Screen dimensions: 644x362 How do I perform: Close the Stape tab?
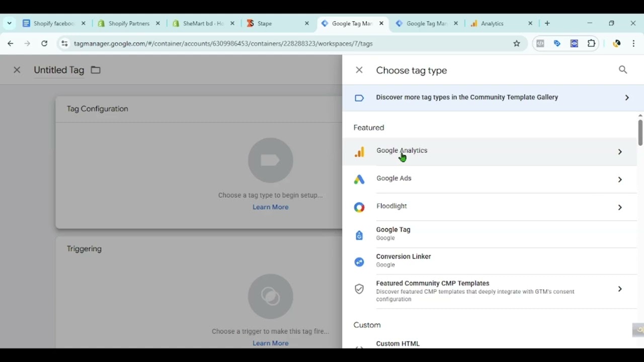coord(307,23)
